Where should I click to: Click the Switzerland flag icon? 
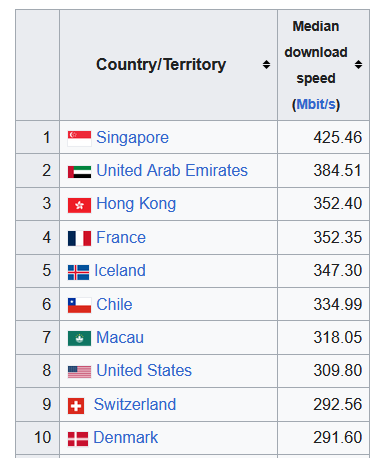pos(76,406)
